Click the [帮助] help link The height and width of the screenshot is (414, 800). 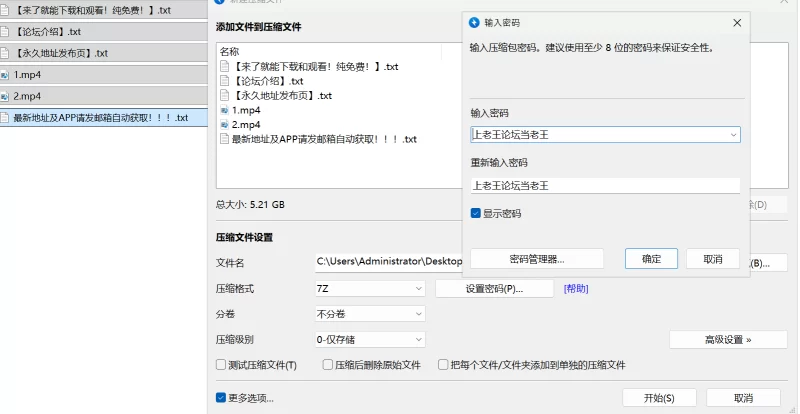pyautogui.click(x=576, y=288)
